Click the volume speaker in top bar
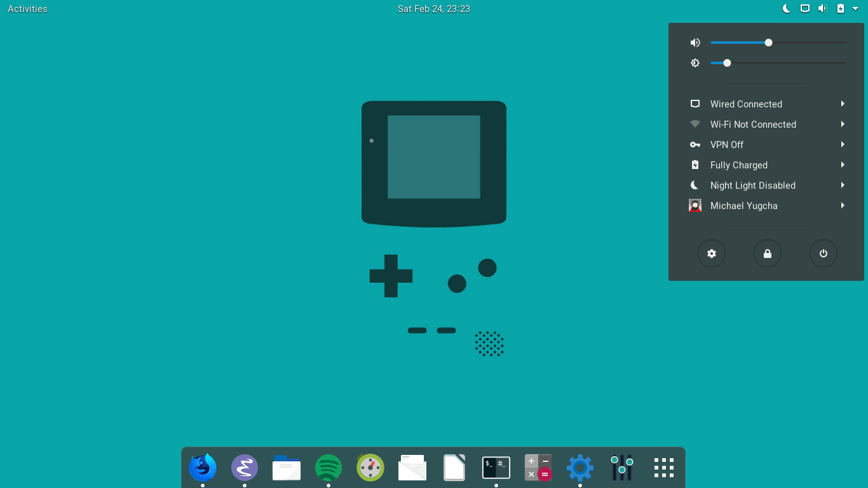Viewport: 868px width, 488px height. click(x=822, y=8)
